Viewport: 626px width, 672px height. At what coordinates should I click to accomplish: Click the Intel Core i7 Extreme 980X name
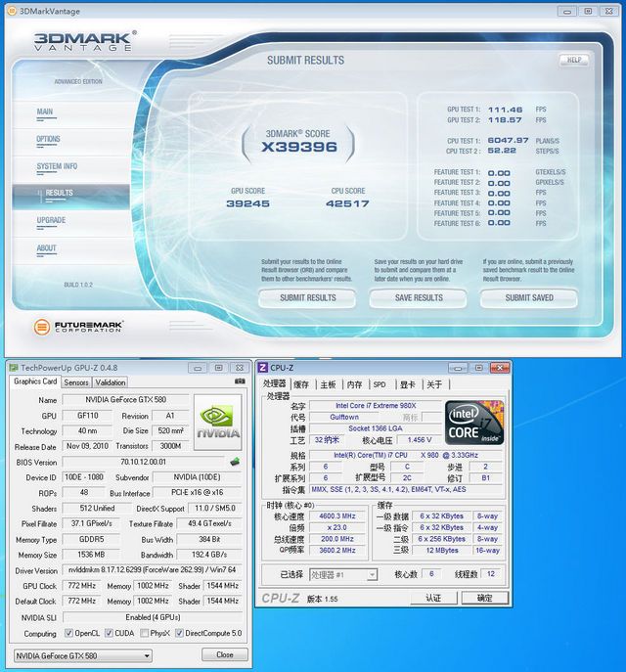click(x=376, y=405)
